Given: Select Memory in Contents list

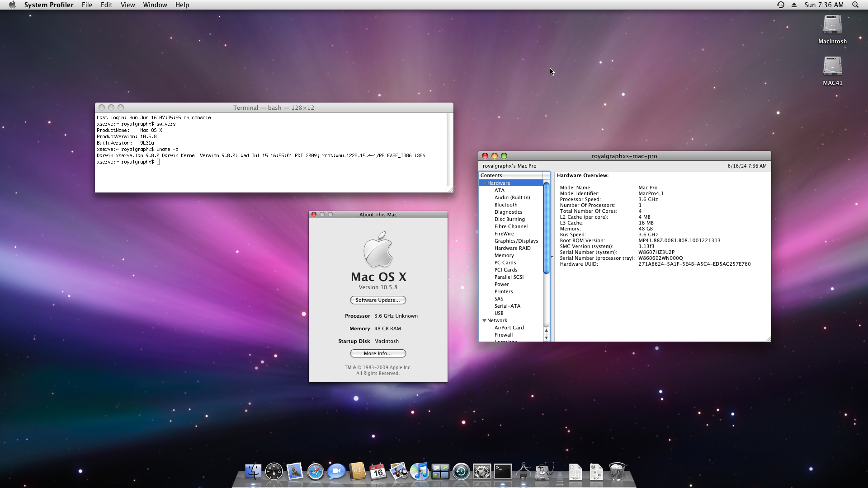Looking at the screenshot, I should [x=504, y=255].
